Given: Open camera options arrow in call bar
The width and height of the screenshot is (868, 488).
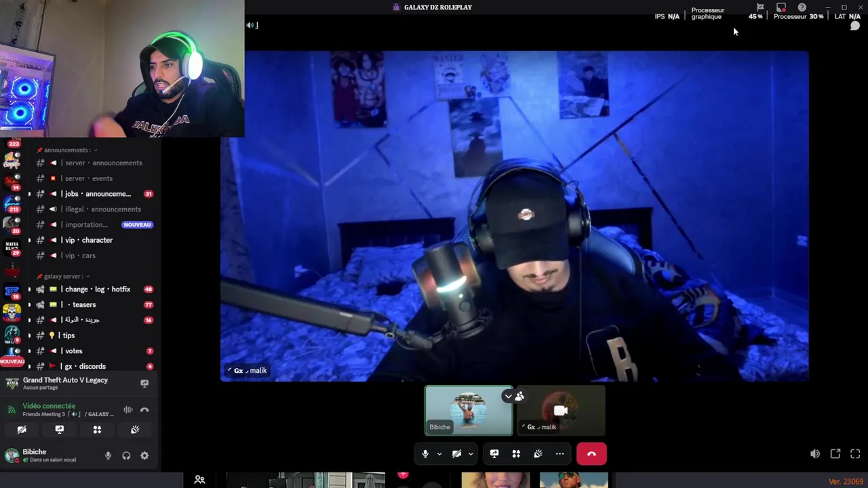Looking at the screenshot, I should pos(471,453).
